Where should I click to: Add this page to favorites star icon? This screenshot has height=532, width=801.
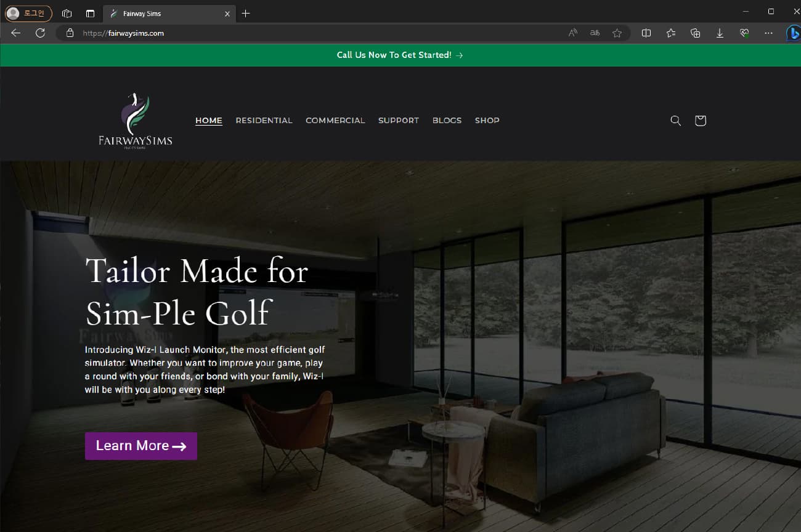[x=617, y=33]
